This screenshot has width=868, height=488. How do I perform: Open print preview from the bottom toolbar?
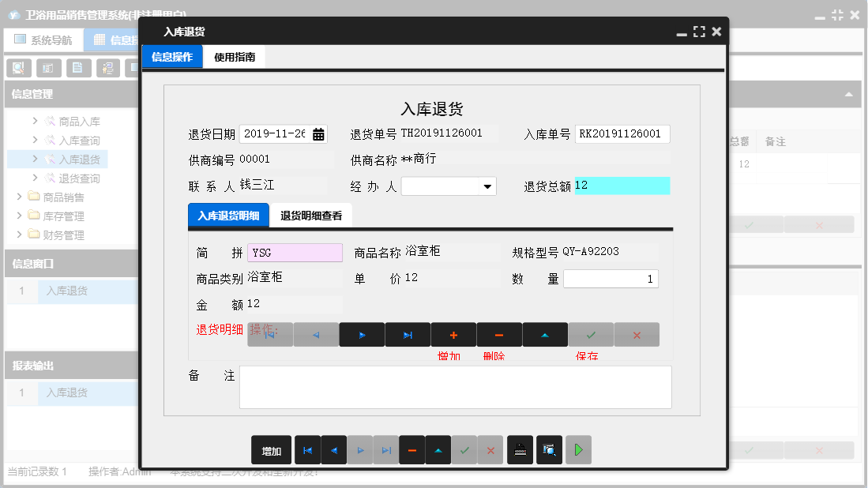click(549, 449)
